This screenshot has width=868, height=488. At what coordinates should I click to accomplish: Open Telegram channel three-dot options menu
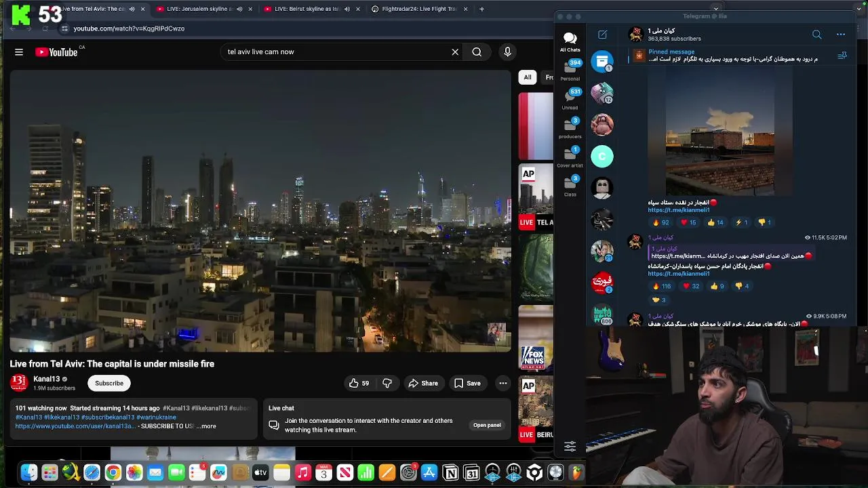tap(841, 35)
